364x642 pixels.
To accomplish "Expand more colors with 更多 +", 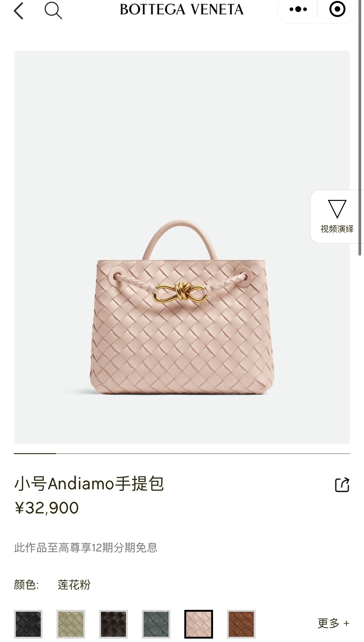I will pyautogui.click(x=333, y=623).
